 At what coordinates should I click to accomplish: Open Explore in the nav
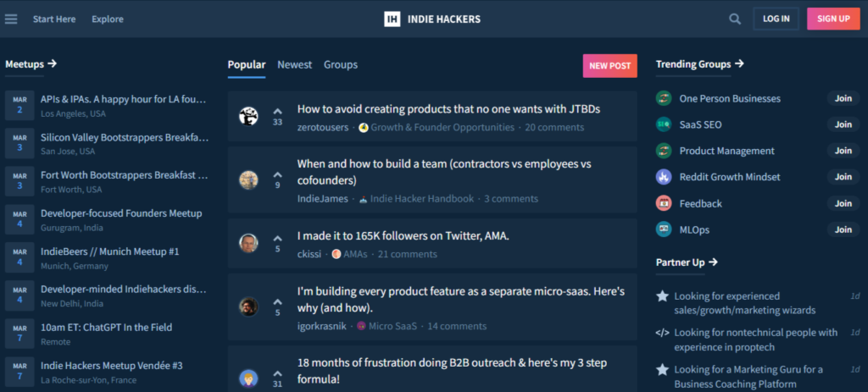108,19
